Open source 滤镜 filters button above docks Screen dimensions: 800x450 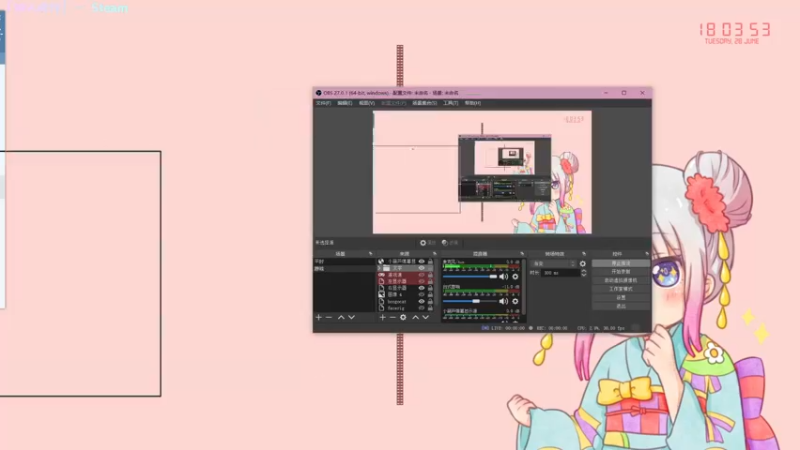click(451, 243)
